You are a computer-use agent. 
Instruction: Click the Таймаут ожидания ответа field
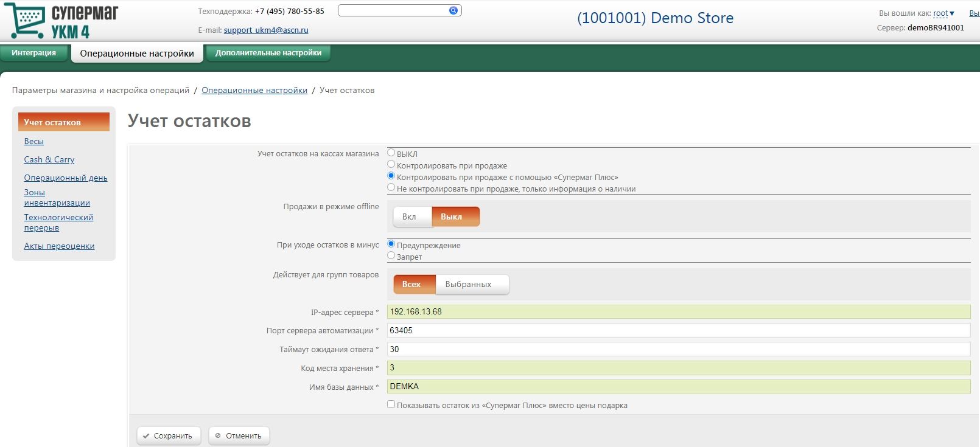pyautogui.click(x=679, y=349)
